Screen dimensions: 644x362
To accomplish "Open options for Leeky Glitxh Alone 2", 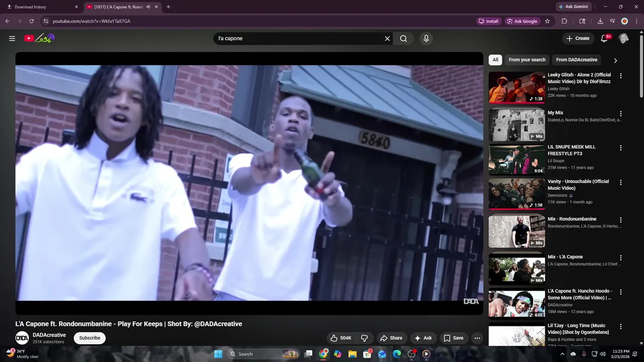I will 620,76.
